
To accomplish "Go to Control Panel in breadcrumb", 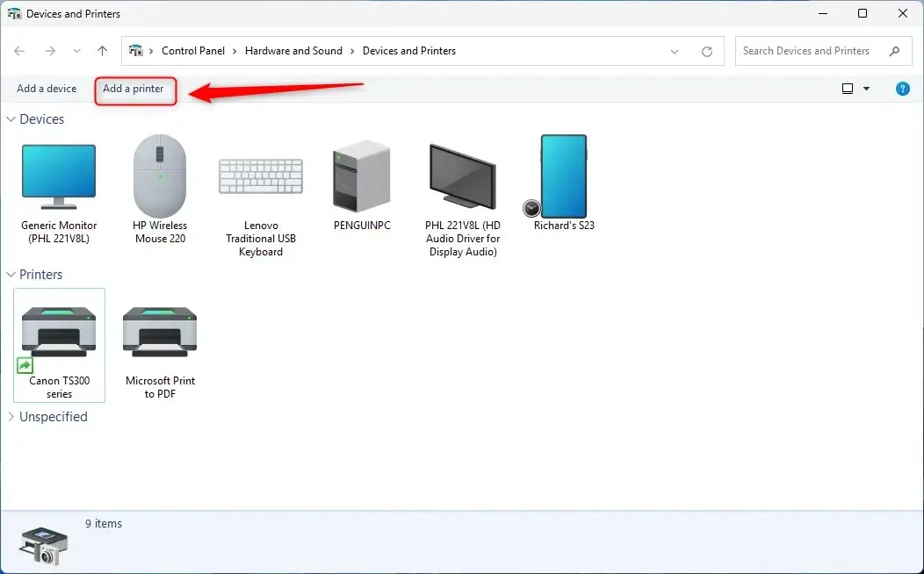I will click(193, 51).
